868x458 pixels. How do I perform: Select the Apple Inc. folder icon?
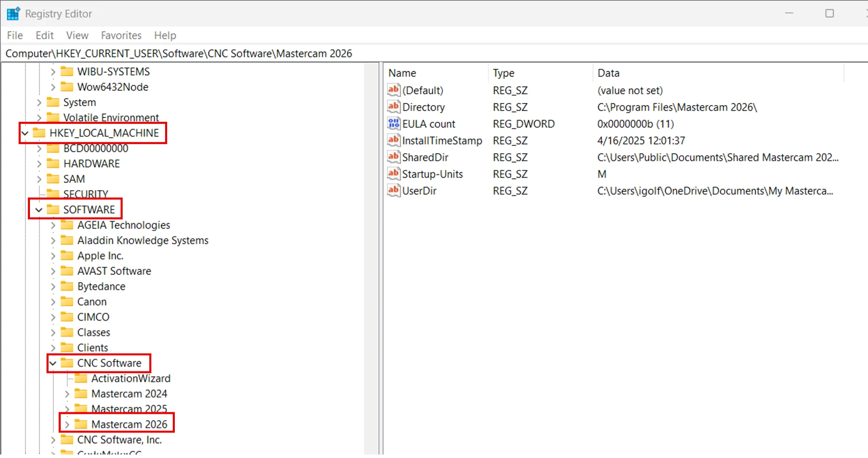point(67,256)
